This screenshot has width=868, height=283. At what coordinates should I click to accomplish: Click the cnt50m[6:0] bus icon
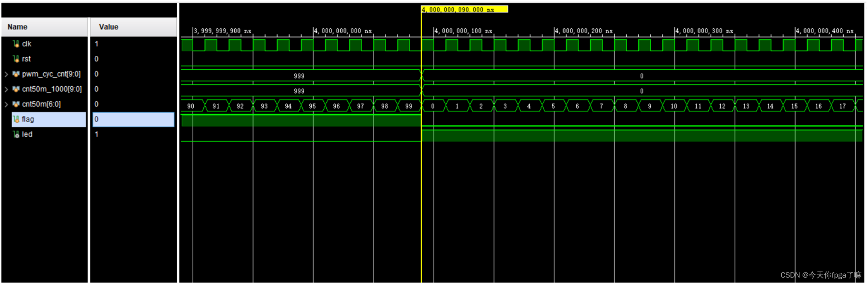[16, 104]
